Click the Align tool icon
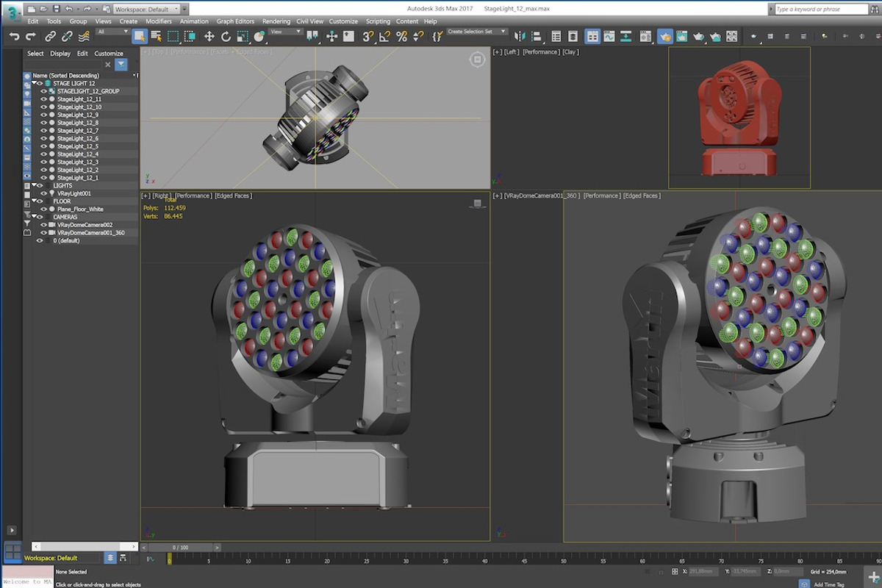The image size is (882, 588). coord(537,36)
